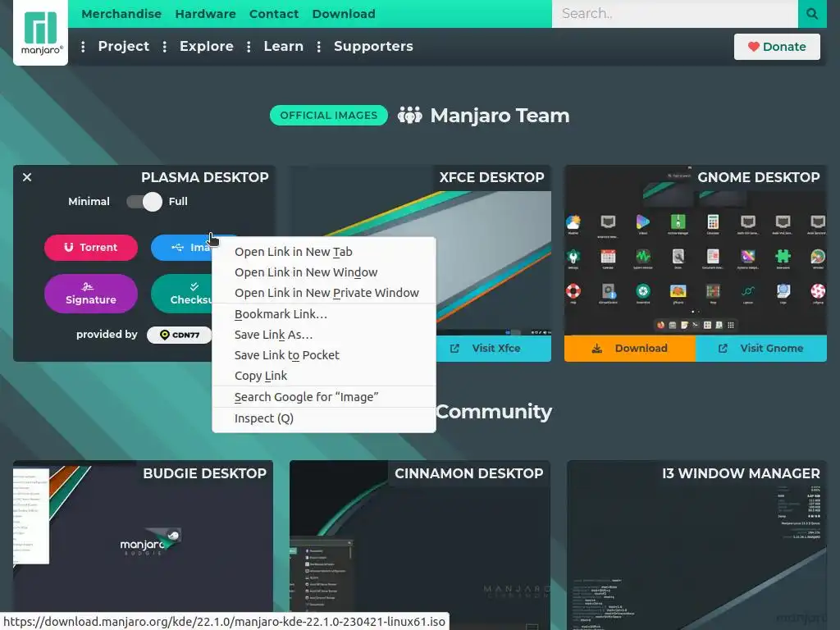Choose Open Link in New Private Window
The image size is (840, 630).
pos(324,293)
